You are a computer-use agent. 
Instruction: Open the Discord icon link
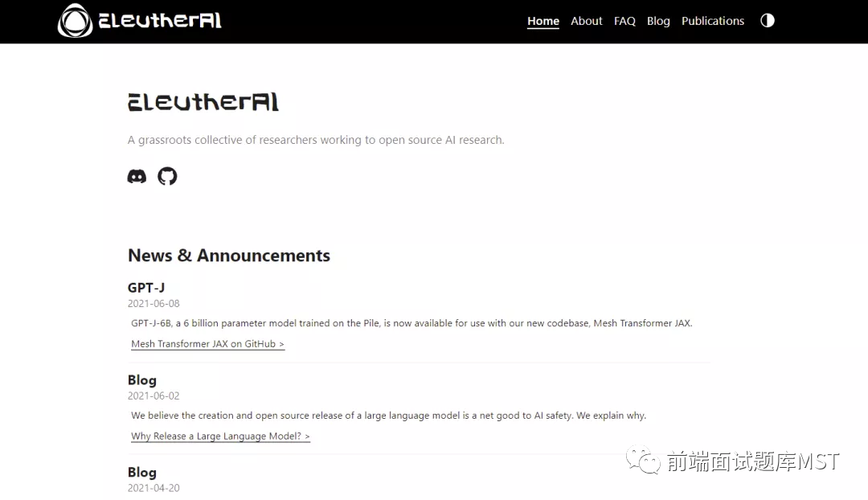pos(137,176)
